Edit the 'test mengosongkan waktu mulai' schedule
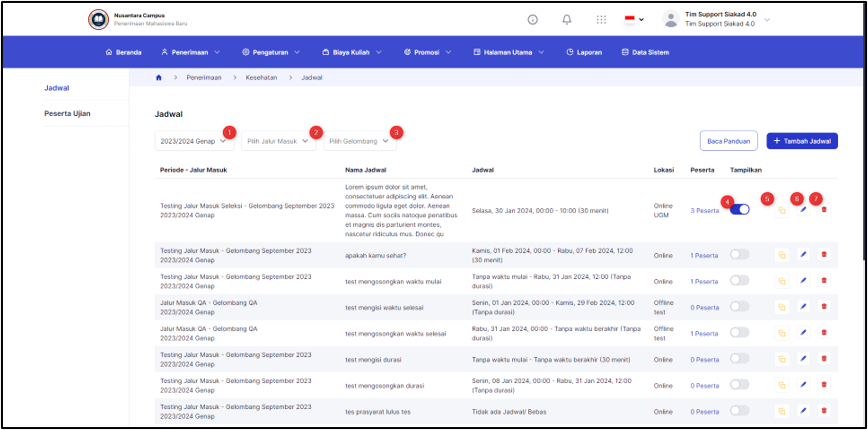 (x=803, y=281)
